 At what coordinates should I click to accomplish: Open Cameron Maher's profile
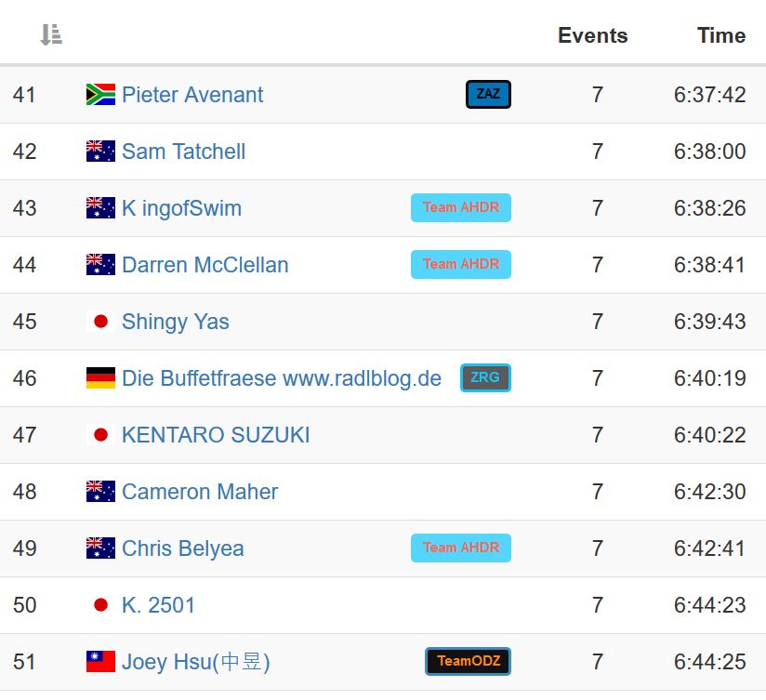pos(200,492)
